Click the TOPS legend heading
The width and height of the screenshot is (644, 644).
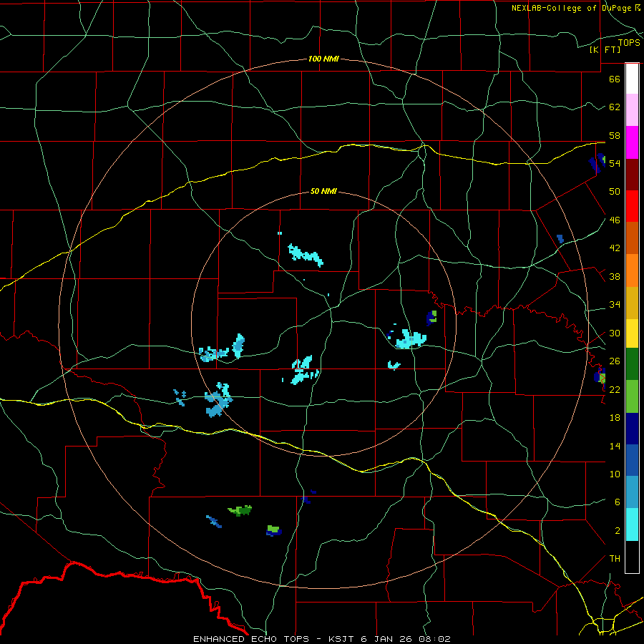pos(629,42)
